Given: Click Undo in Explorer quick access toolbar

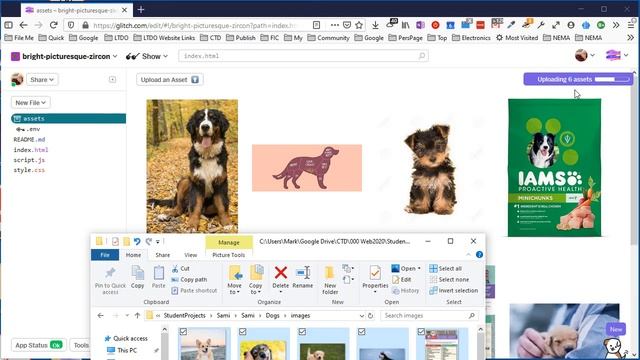Looking at the screenshot, I should tap(137, 242).
